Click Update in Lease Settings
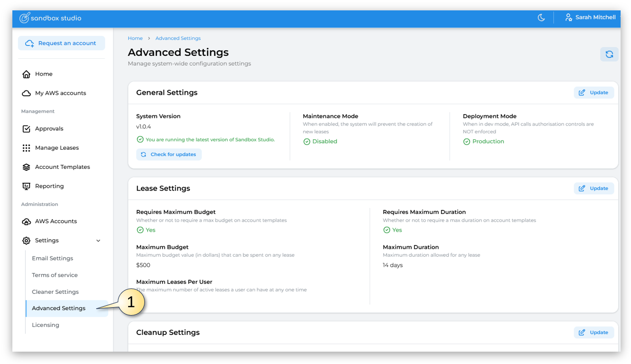This screenshot has height=364, width=631. pyautogui.click(x=593, y=189)
